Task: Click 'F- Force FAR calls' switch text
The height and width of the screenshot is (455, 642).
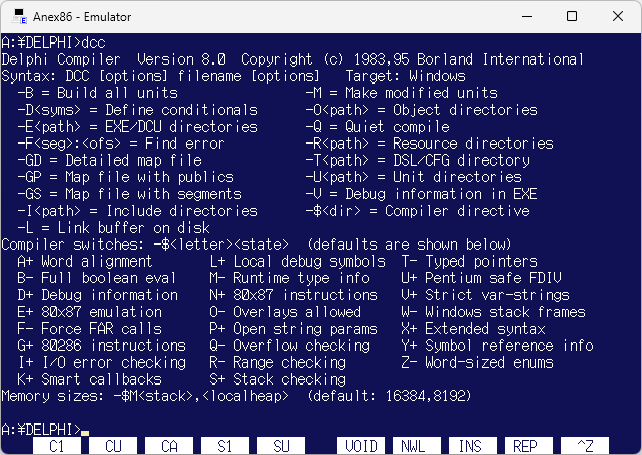Action: (x=89, y=329)
